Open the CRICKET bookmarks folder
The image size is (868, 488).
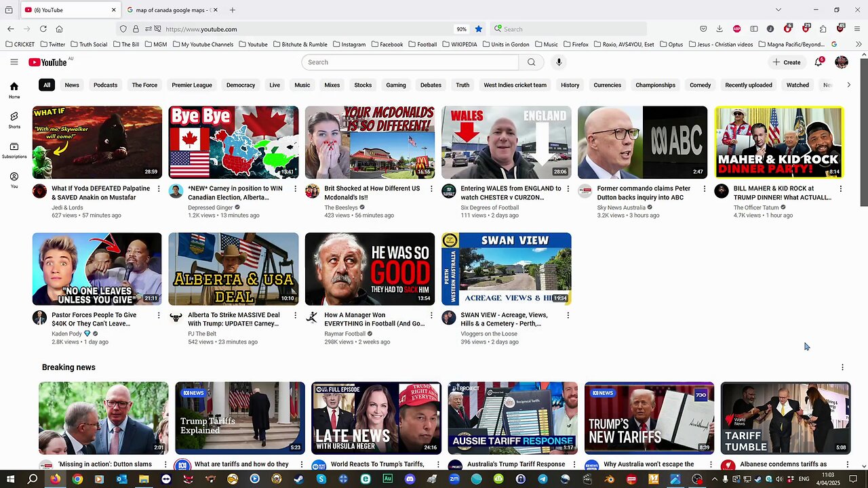coord(20,44)
